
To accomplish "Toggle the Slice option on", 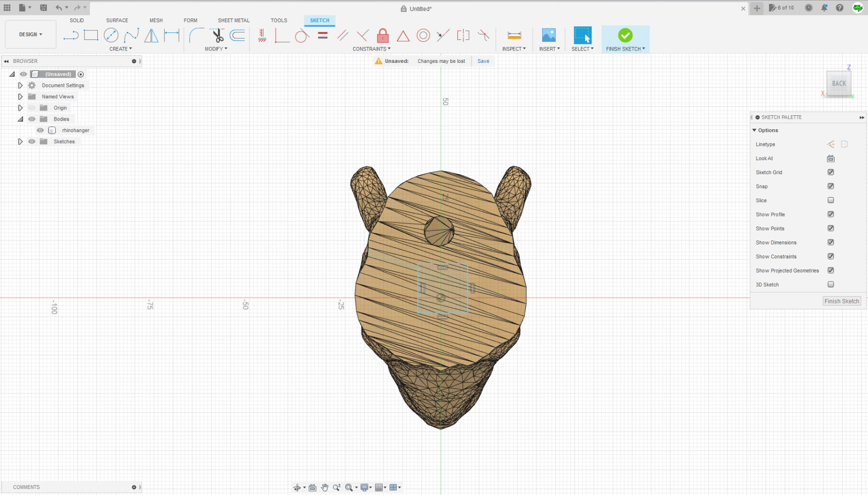I will tap(831, 200).
